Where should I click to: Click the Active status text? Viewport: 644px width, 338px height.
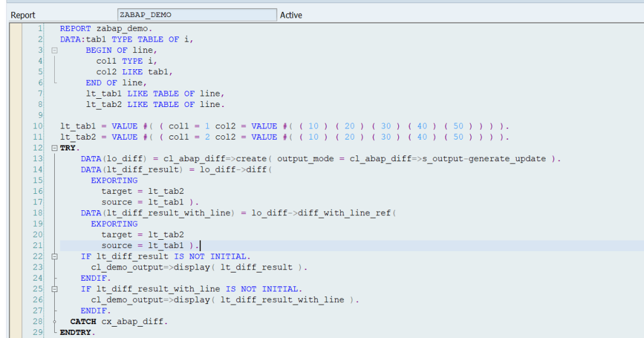(290, 15)
